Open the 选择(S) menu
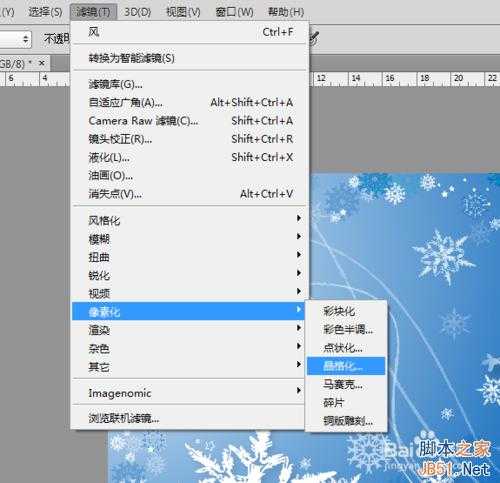The width and height of the screenshot is (500, 483). point(45,12)
